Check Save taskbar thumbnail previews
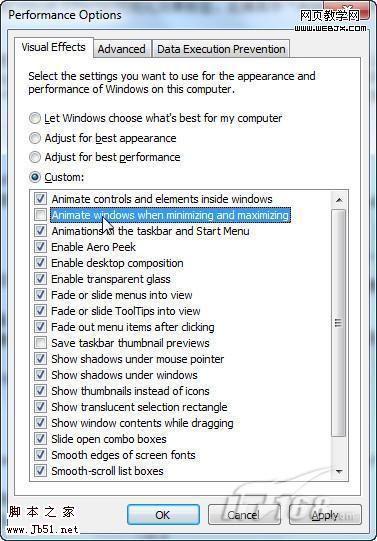The height and width of the screenshot is (541, 377). (x=41, y=343)
